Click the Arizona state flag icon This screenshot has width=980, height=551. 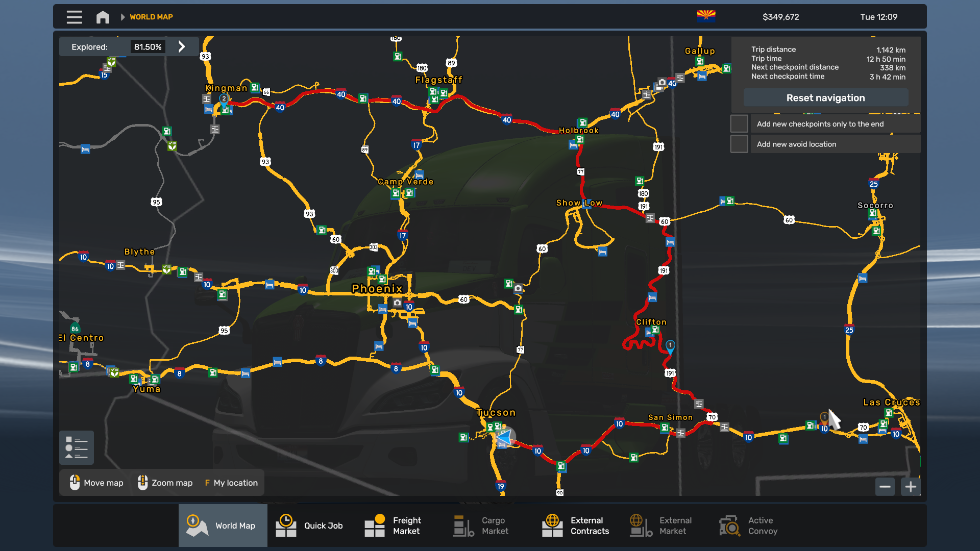(x=707, y=16)
